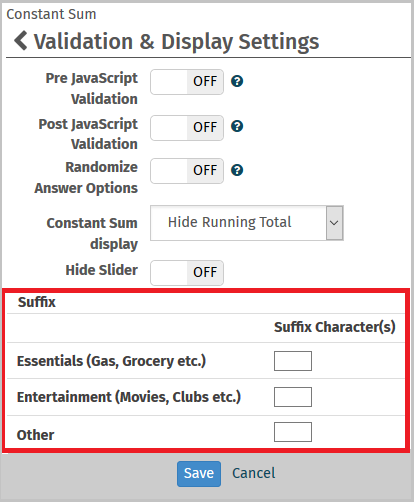Screen dimensions: 414x502
Task: Toggle the Hide Slider switch
Action: coord(187,273)
